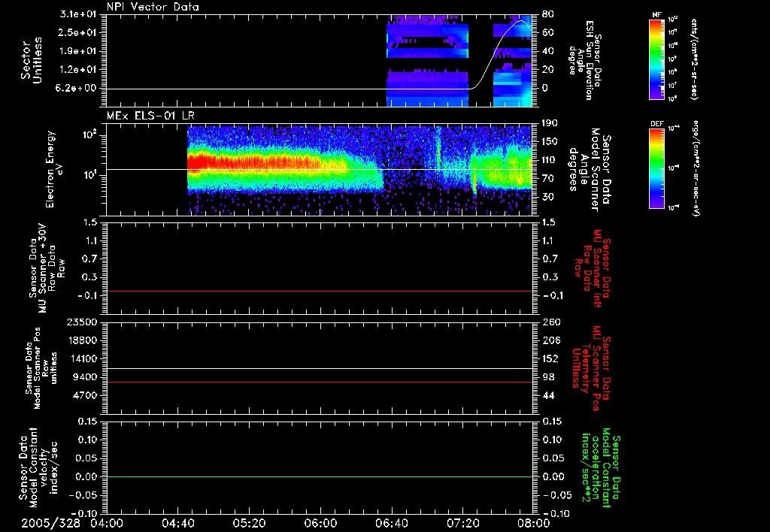This screenshot has width=770, height=532.
Task: Click the '23500' scanner position tick value
Action: [x=81, y=322]
